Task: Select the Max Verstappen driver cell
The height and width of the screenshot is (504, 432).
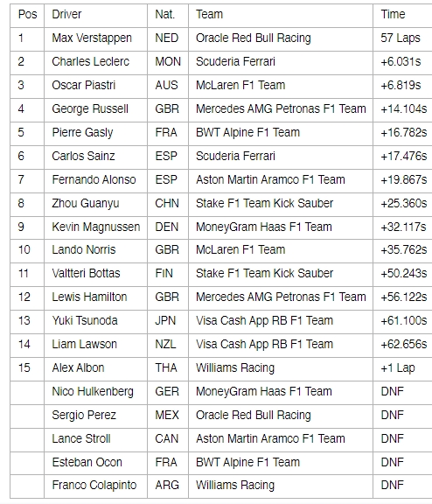Action: 95,39
